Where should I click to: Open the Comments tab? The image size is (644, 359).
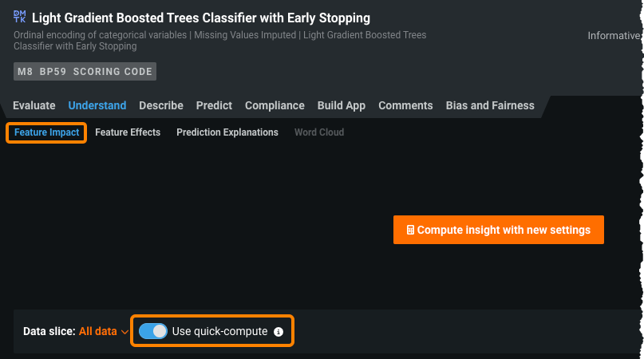click(x=405, y=105)
